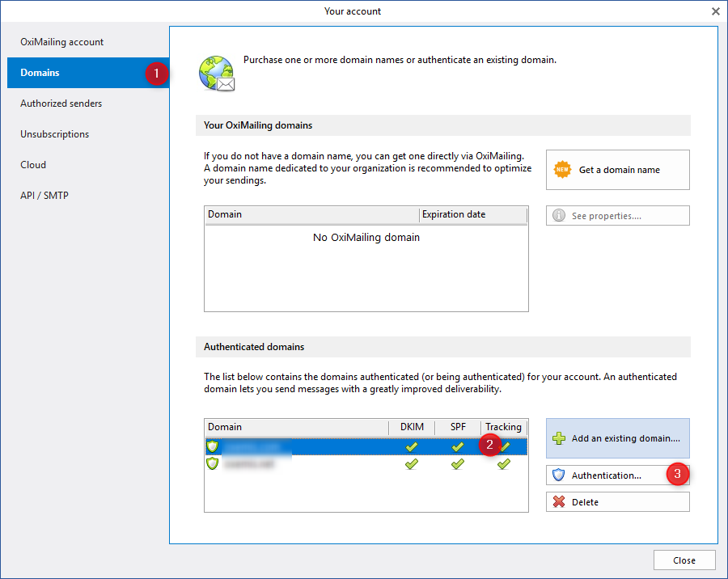Click the SPF checkmark in the selected row

[x=458, y=446]
